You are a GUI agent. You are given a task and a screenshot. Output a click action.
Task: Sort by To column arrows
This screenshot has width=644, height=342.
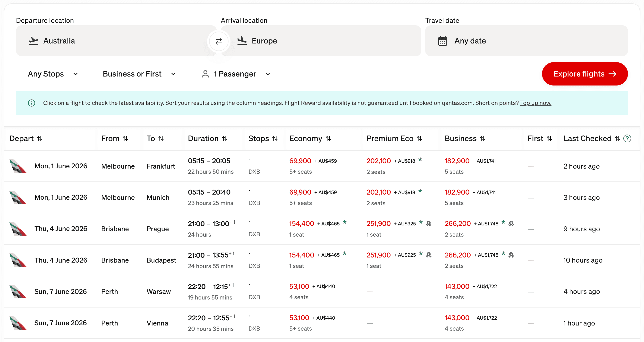click(161, 138)
